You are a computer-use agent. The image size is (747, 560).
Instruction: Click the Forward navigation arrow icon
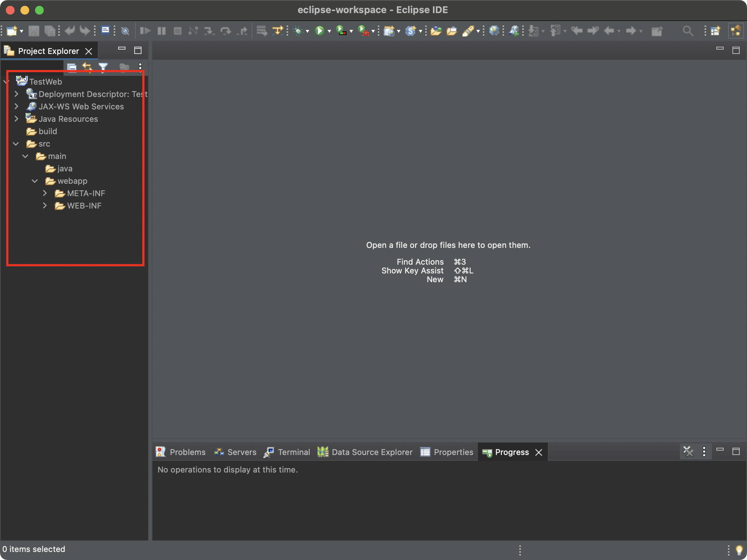(x=631, y=31)
